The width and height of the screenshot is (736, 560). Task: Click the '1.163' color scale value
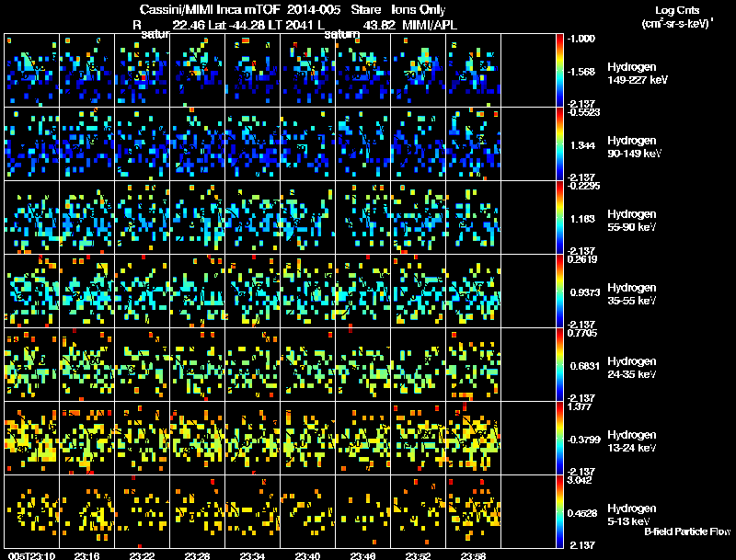pos(582,219)
